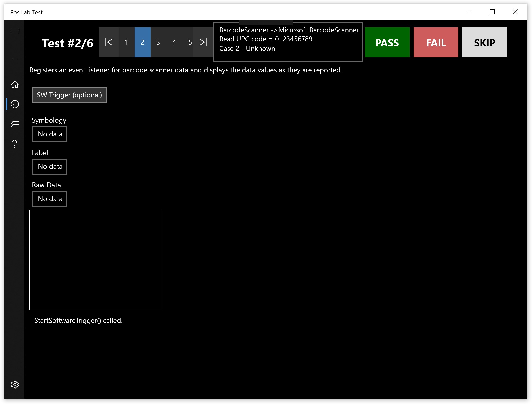Open the question mark help icon
532x405 pixels.
click(15, 144)
